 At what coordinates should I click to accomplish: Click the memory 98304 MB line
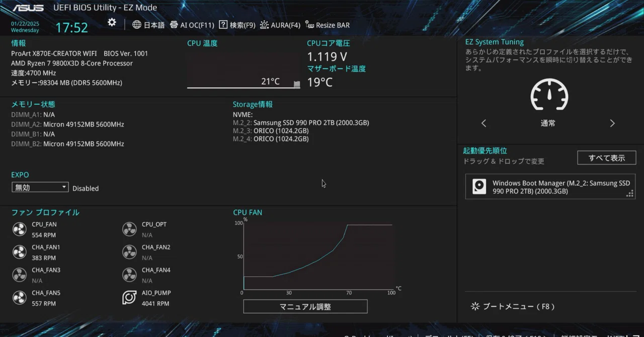(x=66, y=83)
